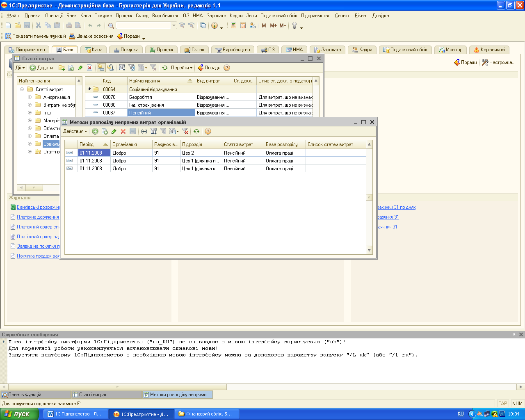The height and width of the screenshot is (420, 525).
Task: Collapse the Статті витрат root tree node
Action: point(22,89)
